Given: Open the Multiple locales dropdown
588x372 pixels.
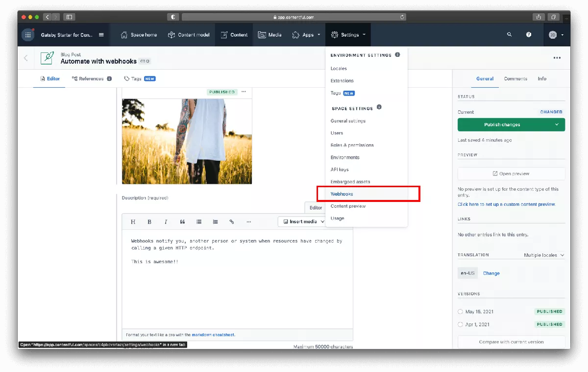Looking at the screenshot, I should 544,255.
